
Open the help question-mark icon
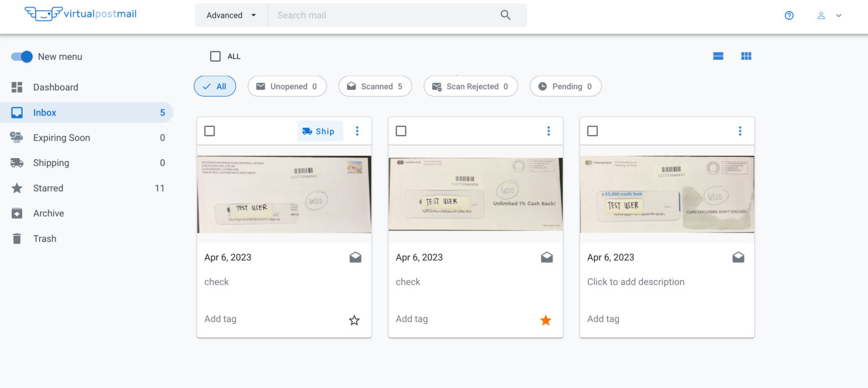coord(789,16)
